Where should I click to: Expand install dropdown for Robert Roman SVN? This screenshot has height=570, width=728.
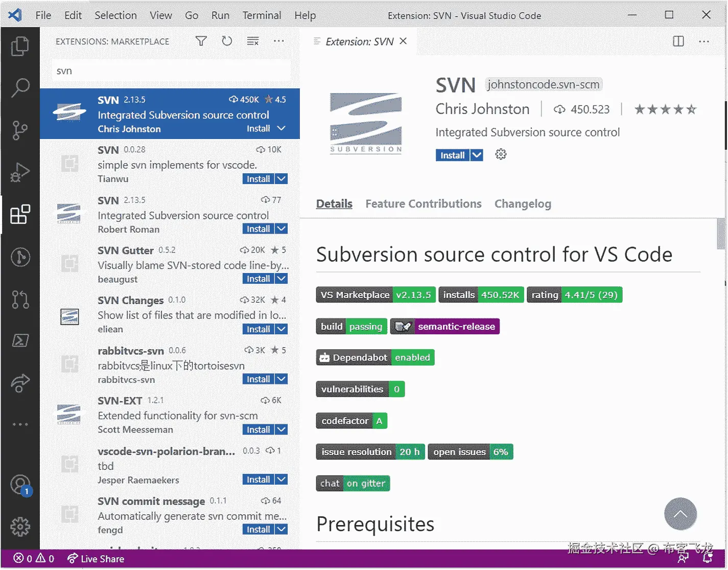point(281,229)
